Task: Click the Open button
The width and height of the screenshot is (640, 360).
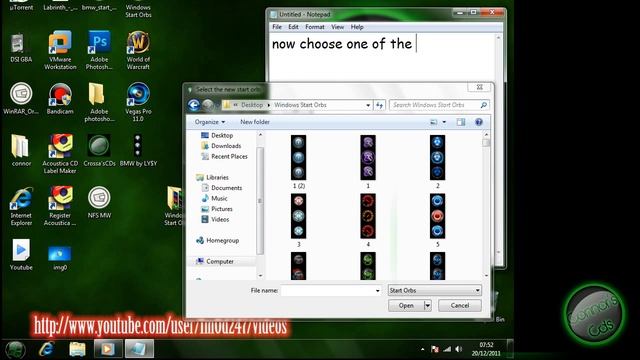Action: [x=406, y=305]
